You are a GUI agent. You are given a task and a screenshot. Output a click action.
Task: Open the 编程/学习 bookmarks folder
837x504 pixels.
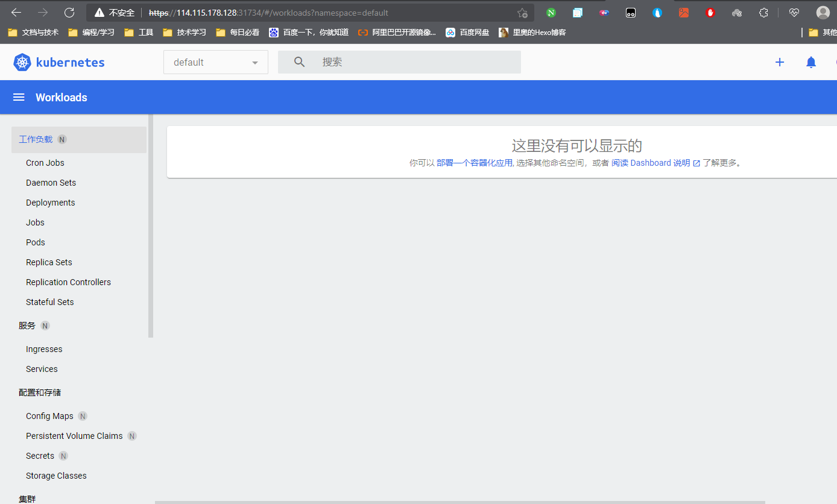click(x=90, y=32)
